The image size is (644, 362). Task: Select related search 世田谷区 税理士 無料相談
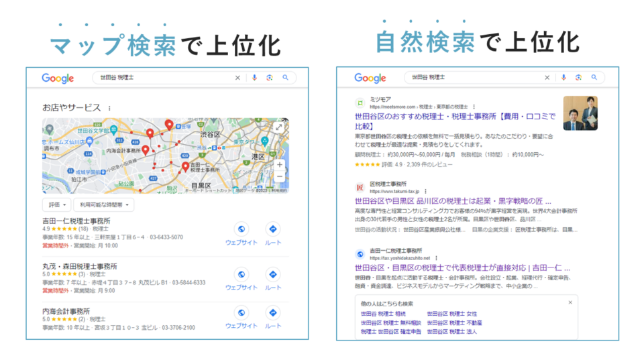coord(390,322)
